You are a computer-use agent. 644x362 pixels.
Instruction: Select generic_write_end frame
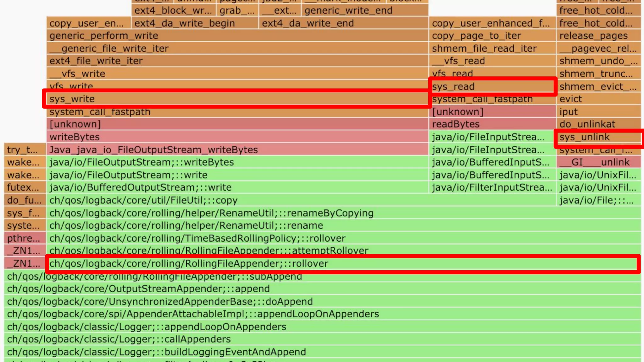[x=365, y=10]
